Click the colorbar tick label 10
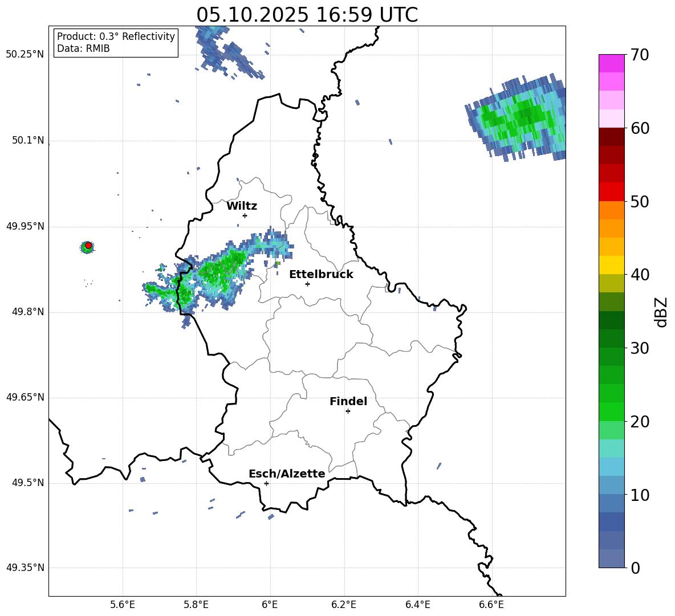Viewport: 675px width, 616px height. tap(640, 495)
